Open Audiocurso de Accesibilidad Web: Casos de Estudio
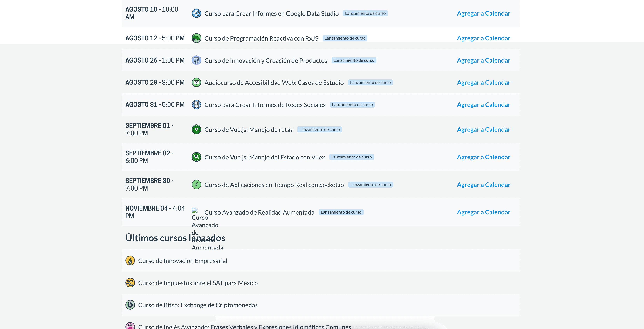Screen dimensions: 644x329 pyautogui.click(x=274, y=83)
